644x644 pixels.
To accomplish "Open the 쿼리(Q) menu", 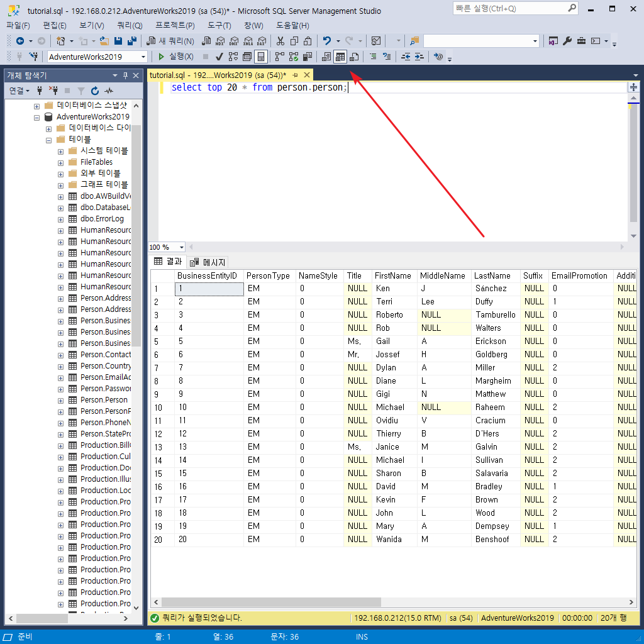I will [130, 25].
